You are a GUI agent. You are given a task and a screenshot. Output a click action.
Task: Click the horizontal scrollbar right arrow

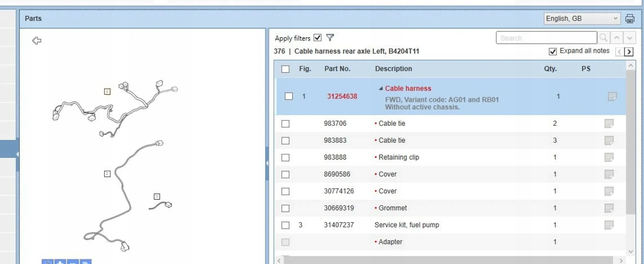(621, 261)
